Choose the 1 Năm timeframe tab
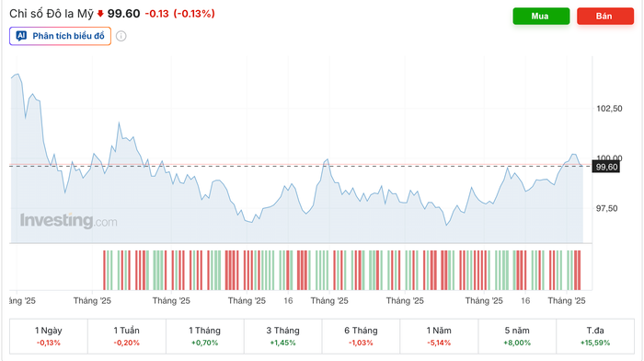Image resolution: width=644 pixels, height=361 pixels. tap(439, 336)
